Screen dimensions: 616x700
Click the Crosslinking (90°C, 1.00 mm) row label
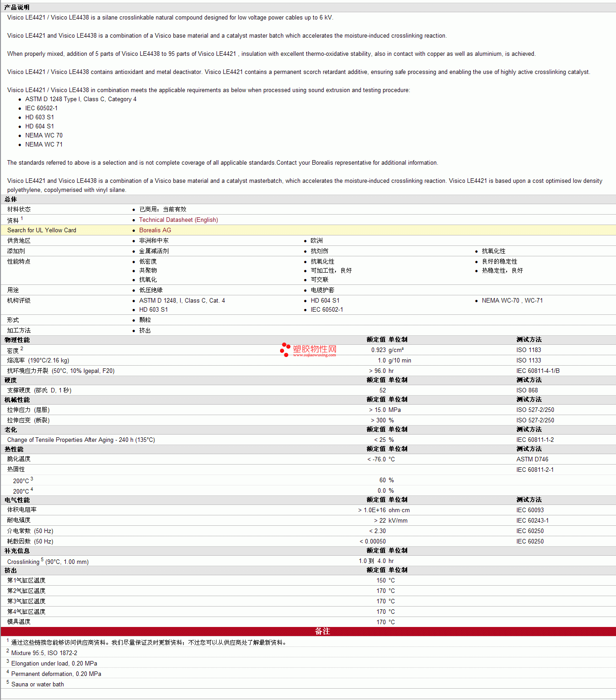[48, 561]
